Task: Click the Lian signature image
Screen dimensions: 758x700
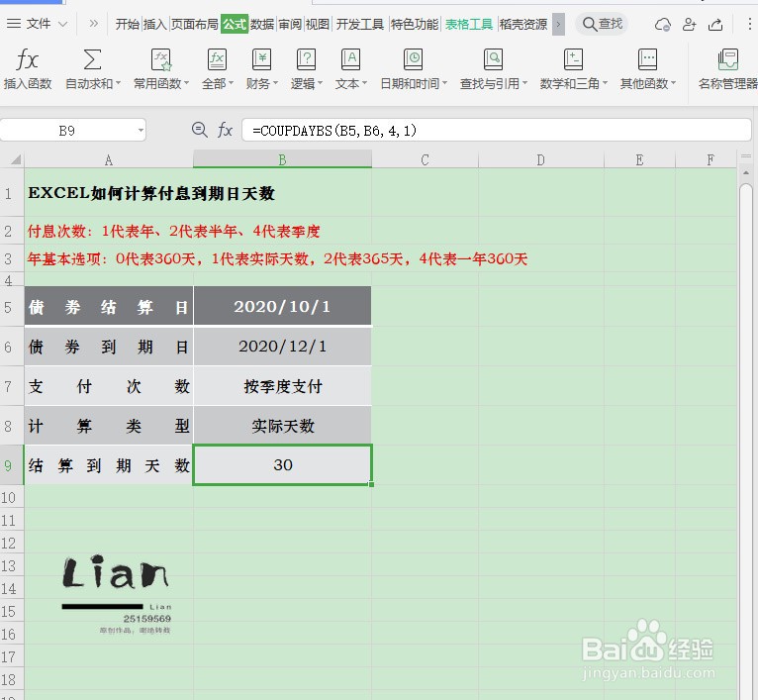Action: point(116,593)
